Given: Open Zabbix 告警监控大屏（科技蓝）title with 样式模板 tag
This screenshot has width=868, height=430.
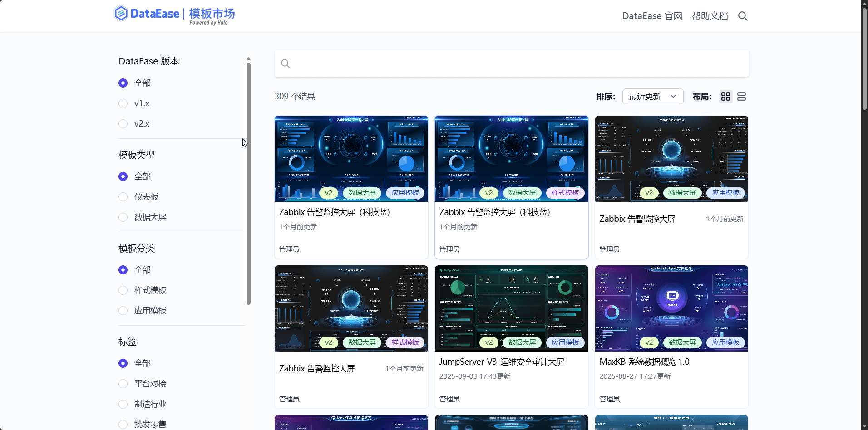Looking at the screenshot, I should click(x=495, y=212).
